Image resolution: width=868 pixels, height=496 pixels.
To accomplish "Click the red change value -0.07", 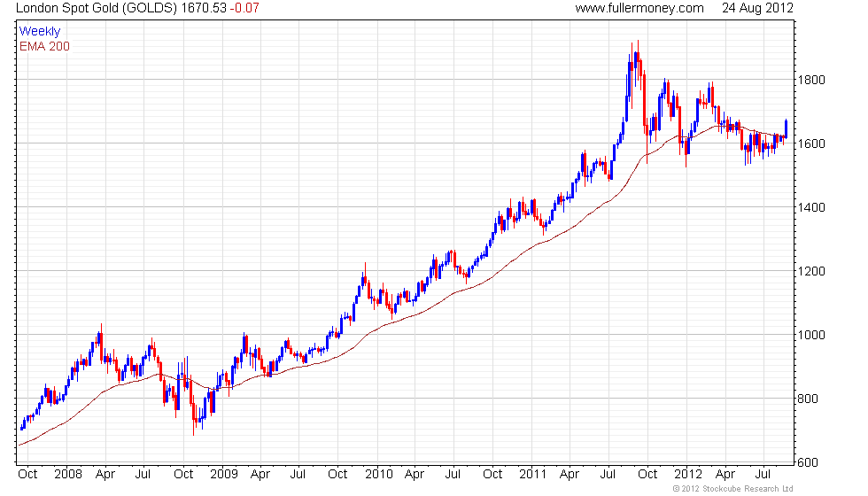I will pyautogui.click(x=244, y=8).
